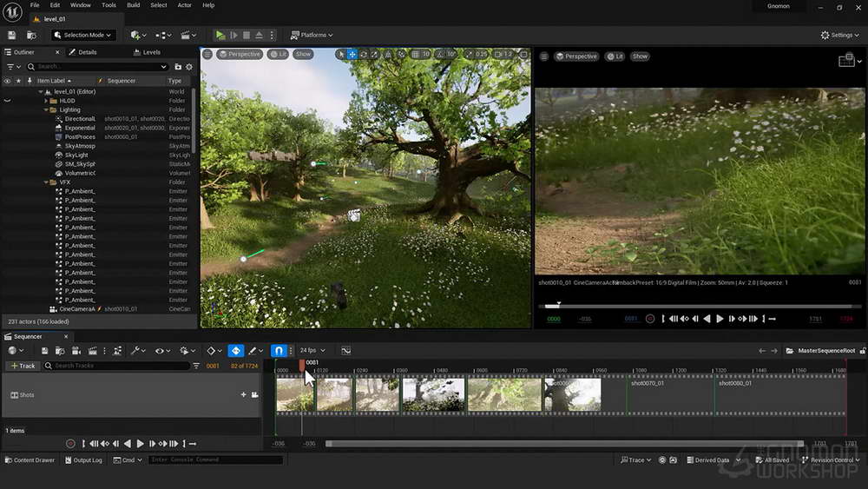This screenshot has width=868, height=489.
Task: Click the Search Tracks field in Sequencer
Action: point(117,366)
